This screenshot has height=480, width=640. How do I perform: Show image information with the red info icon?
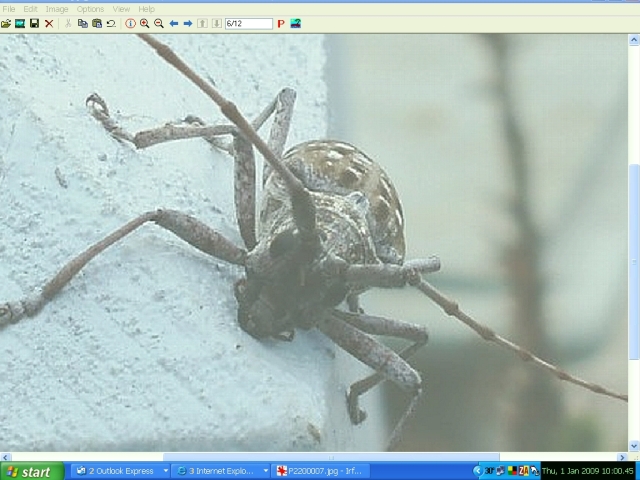click(130, 23)
